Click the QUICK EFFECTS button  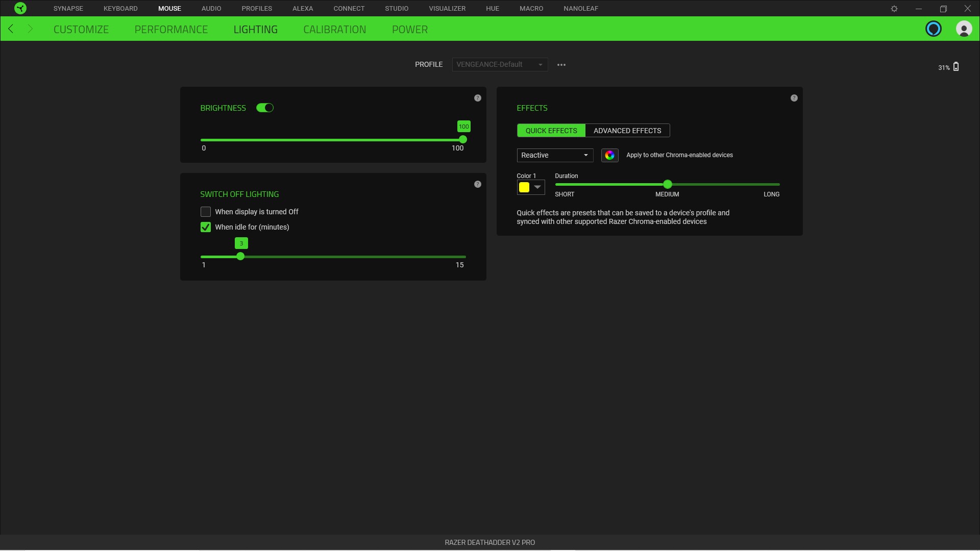click(x=551, y=131)
